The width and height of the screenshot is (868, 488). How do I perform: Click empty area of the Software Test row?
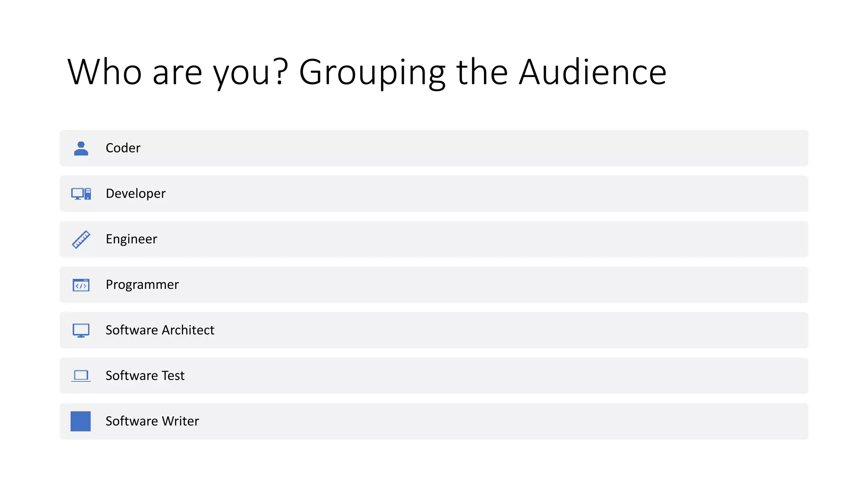[466, 376]
